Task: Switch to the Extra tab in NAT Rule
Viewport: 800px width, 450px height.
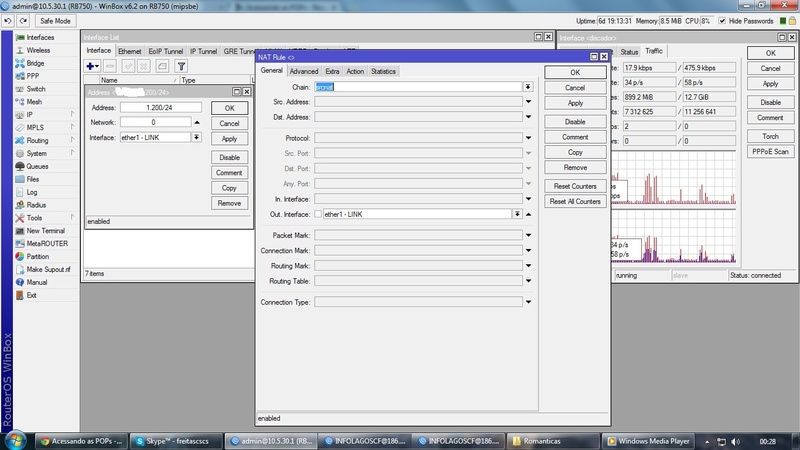Action: coord(332,71)
